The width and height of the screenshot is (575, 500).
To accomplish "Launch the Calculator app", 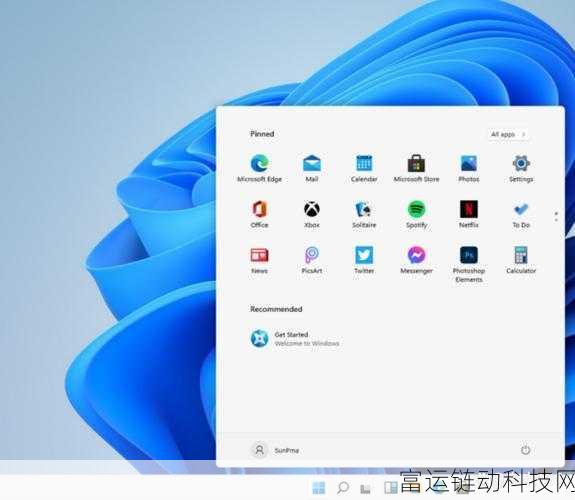I will (x=521, y=260).
